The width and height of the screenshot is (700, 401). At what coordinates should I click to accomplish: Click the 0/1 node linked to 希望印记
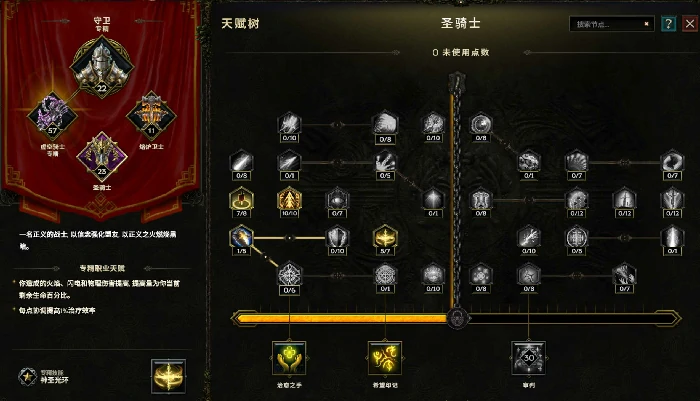click(x=385, y=275)
